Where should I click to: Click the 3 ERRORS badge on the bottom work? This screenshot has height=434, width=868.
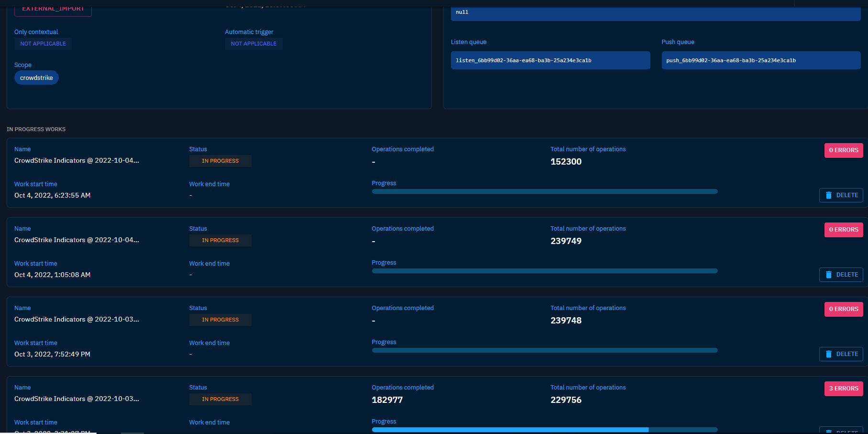pos(843,388)
